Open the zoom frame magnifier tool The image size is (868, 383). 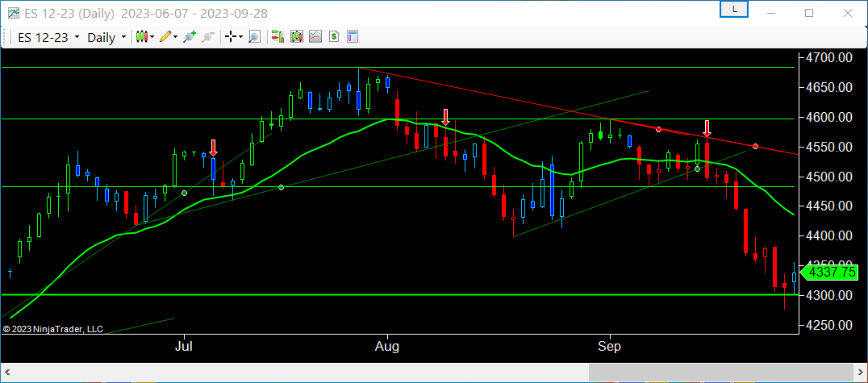pos(254,37)
